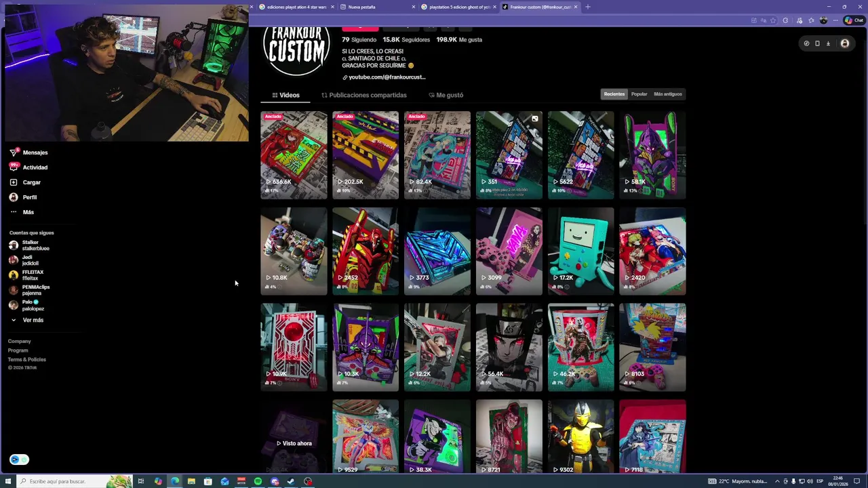Image resolution: width=868 pixels, height=488 pixels.
Task: Click the download desktop app icon
Action: 828,43
